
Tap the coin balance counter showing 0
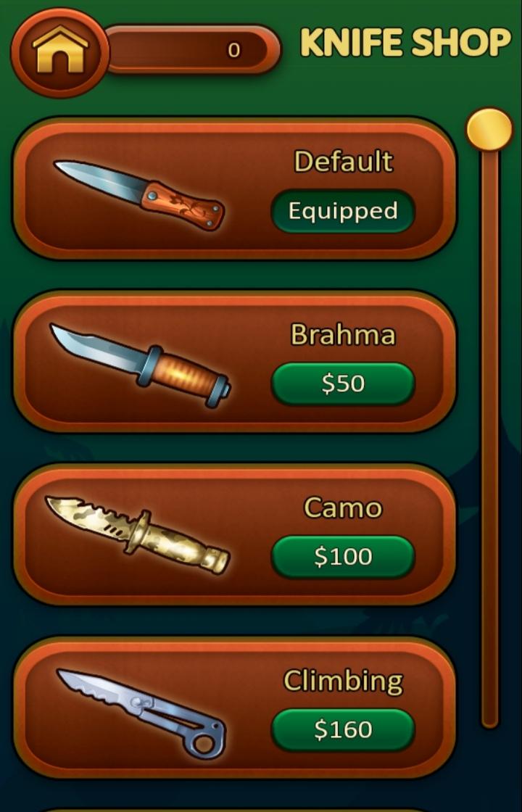pos(193,50)
